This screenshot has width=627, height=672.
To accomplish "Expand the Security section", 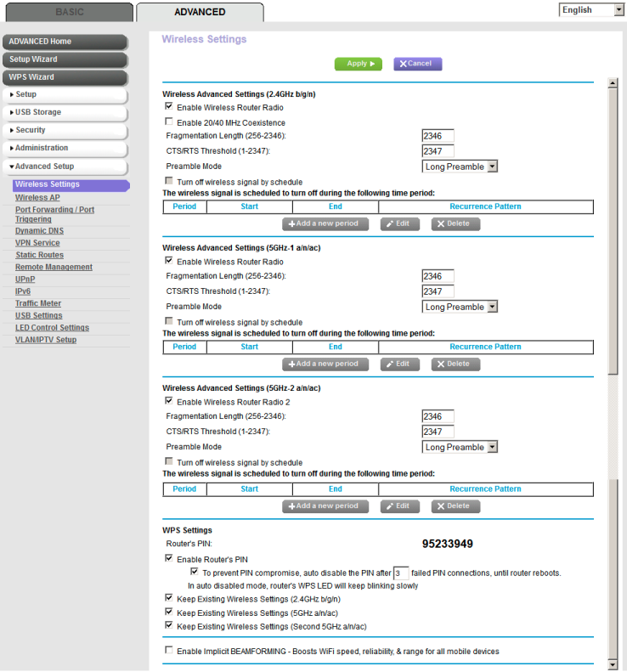I will pos(65,130).
